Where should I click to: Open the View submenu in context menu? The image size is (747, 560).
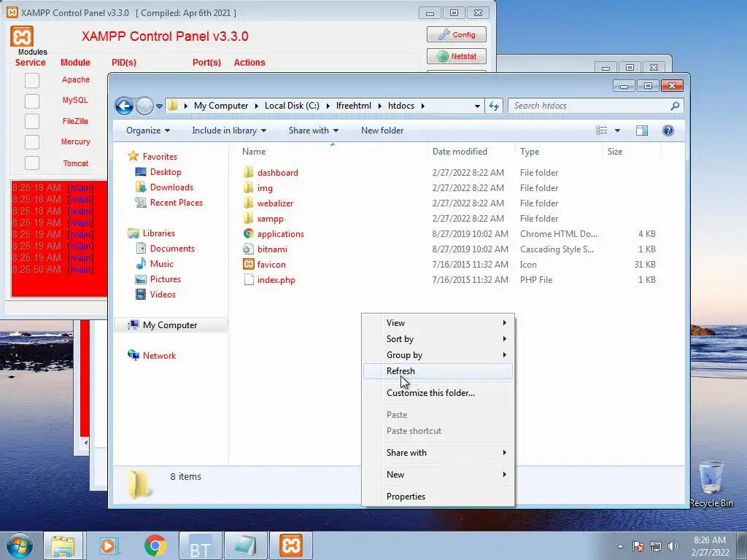(438, 323)
